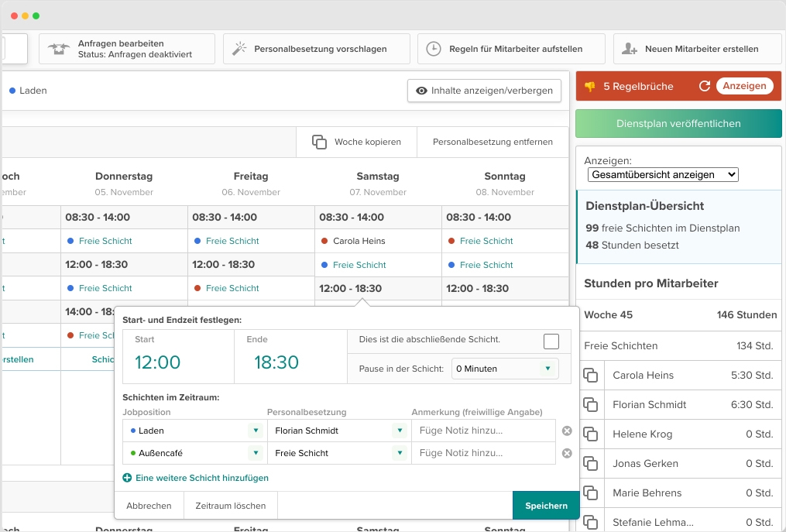This screenshot has width=786, height=532.
Task: Open the Außencafé job position dropdown
Action: pos(255,453)
